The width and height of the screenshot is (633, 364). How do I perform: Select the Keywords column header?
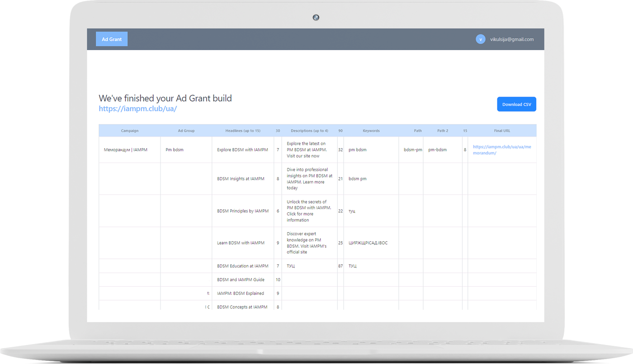coord(371,131)
